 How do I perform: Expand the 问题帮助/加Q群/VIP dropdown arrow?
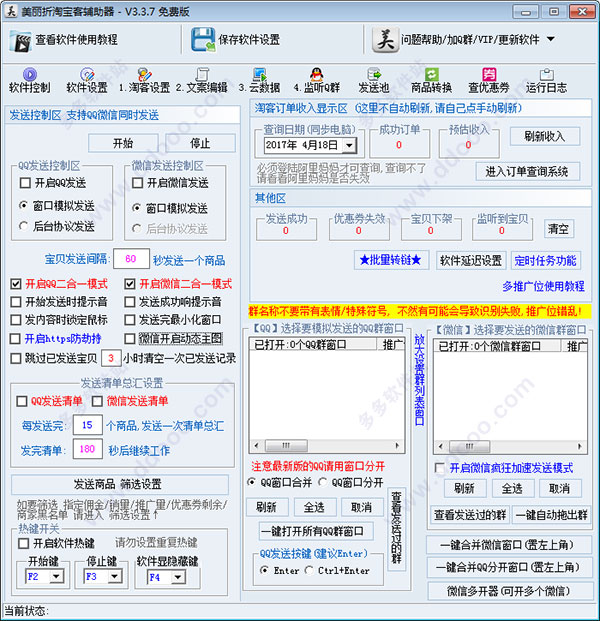click(550, 39)
